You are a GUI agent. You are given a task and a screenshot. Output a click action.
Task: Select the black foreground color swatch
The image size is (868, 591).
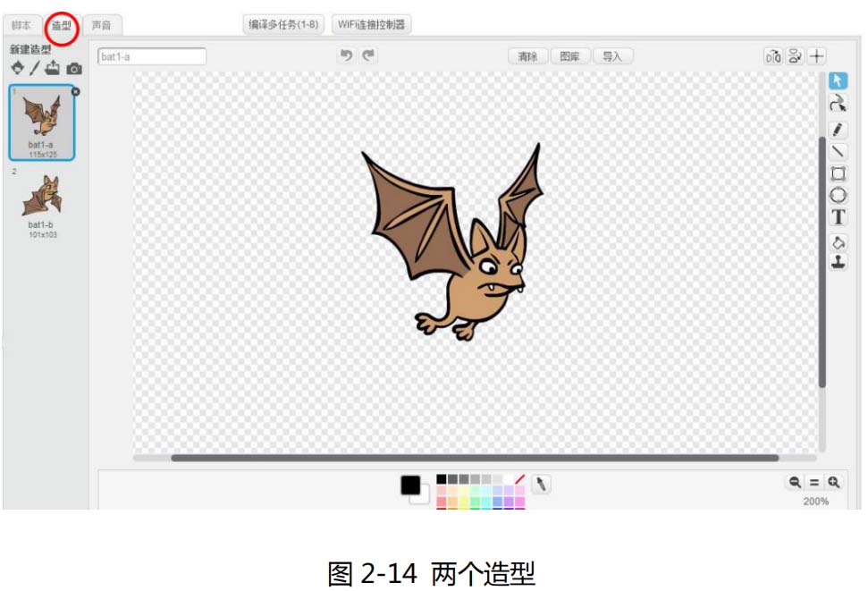coord(410,485)
